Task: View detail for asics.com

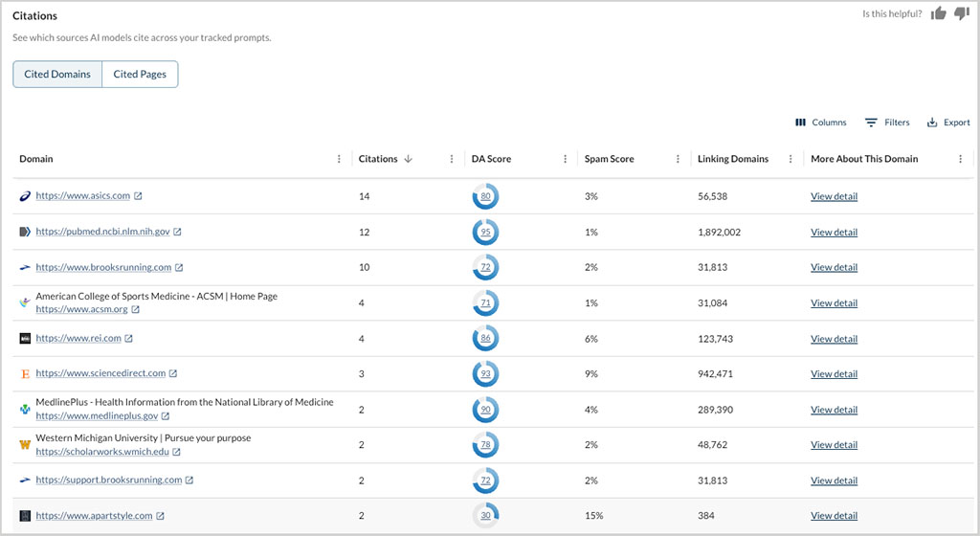Action: point(834,196)
